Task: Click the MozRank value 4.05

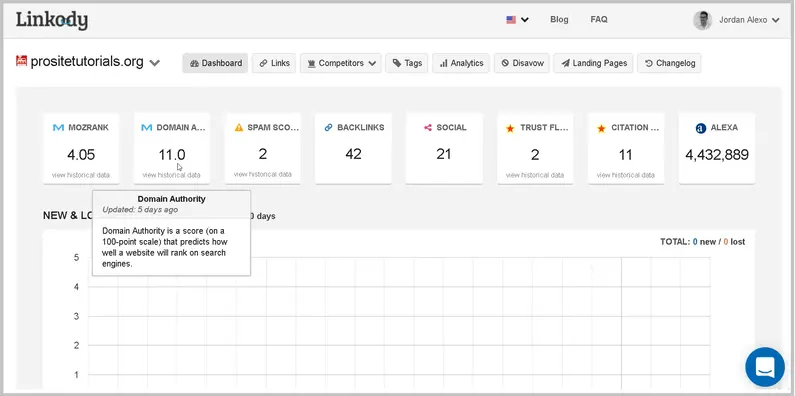Action: coord(81,155)
